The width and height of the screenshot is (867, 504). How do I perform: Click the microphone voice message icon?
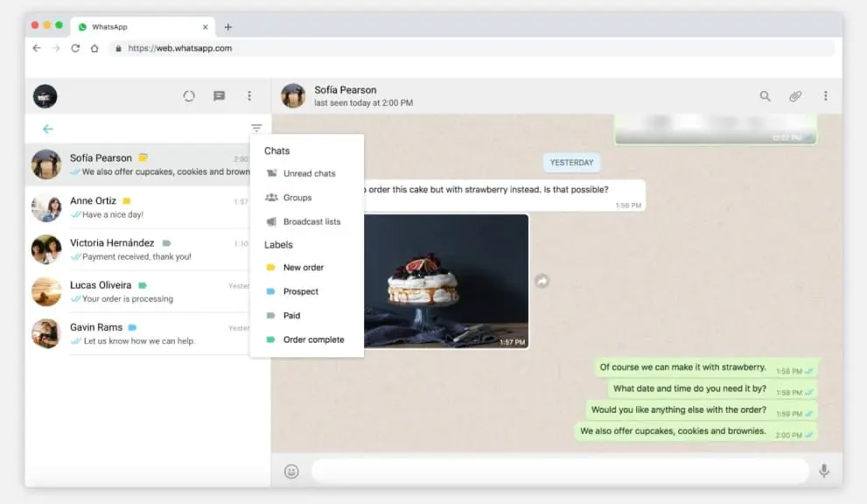[x=824, y=471]
